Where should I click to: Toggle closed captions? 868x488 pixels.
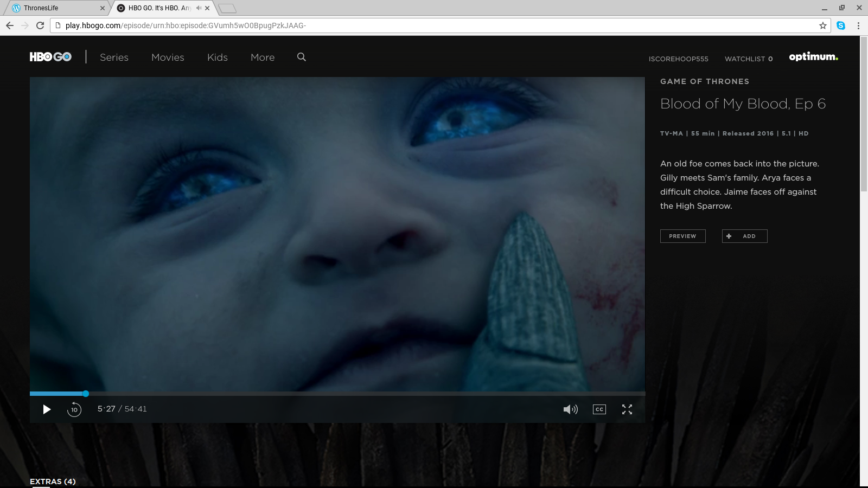[599, 409]
